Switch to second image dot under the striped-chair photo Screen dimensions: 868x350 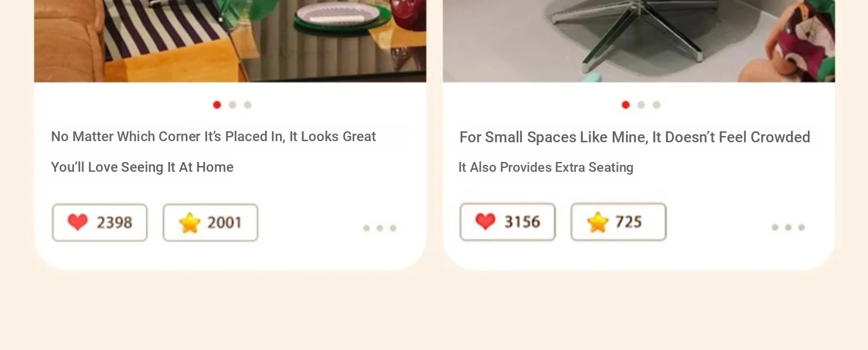[x=232, y=105]
